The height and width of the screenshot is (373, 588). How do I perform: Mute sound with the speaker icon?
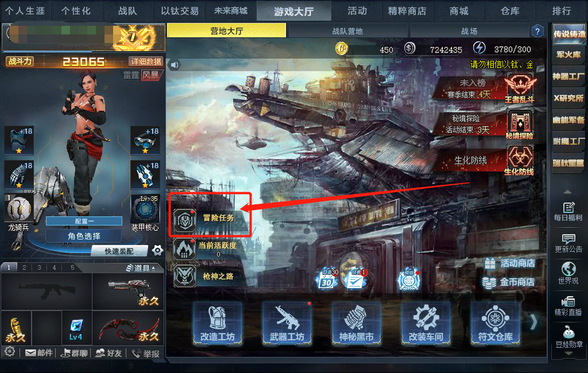pyautogui.click(x=175, y=65)
